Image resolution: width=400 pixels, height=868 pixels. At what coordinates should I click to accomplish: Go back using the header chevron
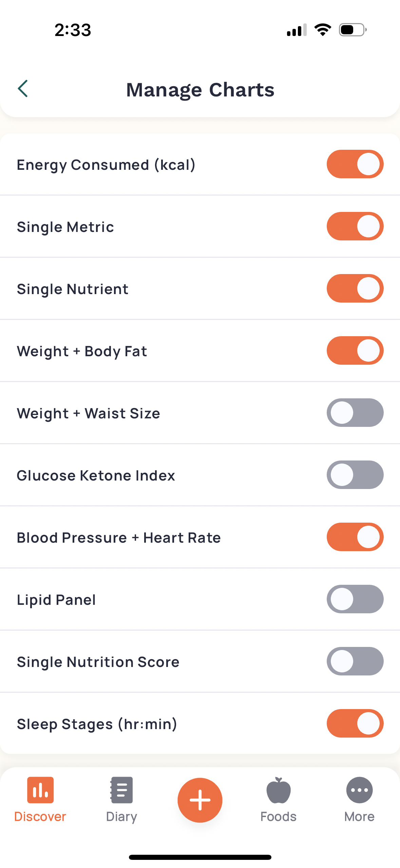pos(23,89)
